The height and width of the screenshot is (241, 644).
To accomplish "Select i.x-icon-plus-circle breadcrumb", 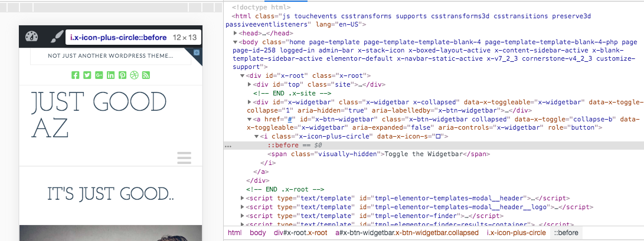I will click(516, 233).
